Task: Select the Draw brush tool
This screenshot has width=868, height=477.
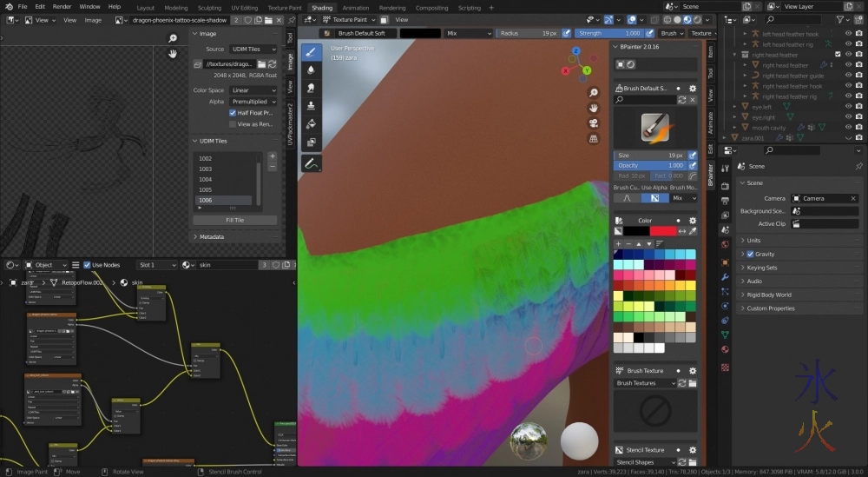Action: [x=312, y=51]
